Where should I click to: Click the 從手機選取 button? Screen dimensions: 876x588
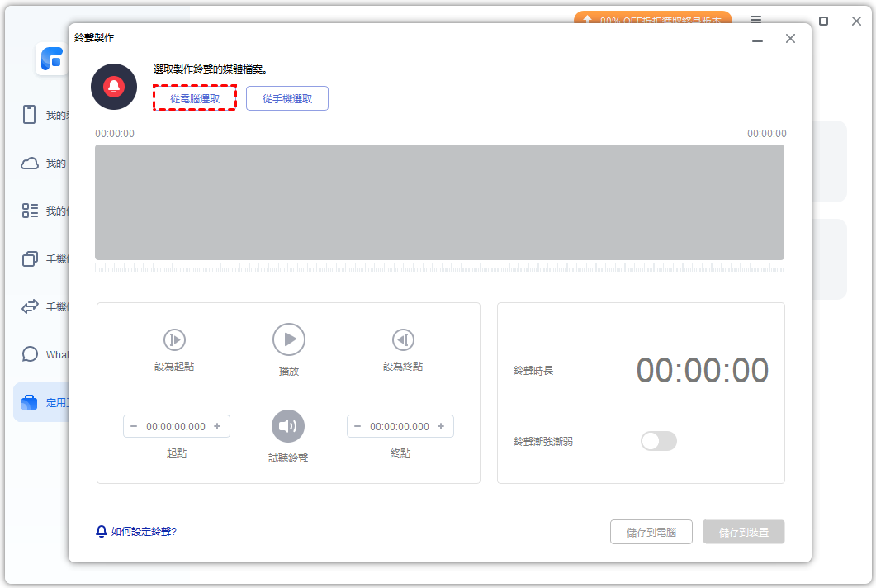[x=287, y=98]
